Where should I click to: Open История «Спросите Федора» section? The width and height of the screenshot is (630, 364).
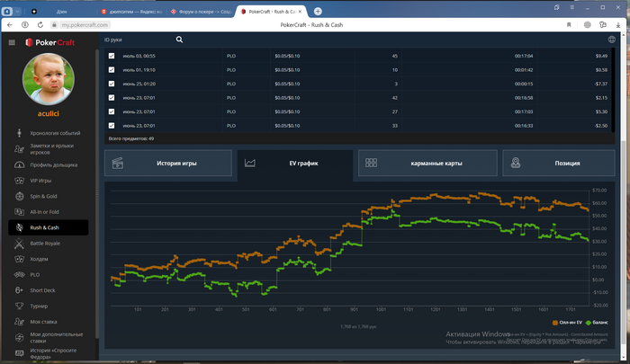pyautogui.click(x=49, y=353)
